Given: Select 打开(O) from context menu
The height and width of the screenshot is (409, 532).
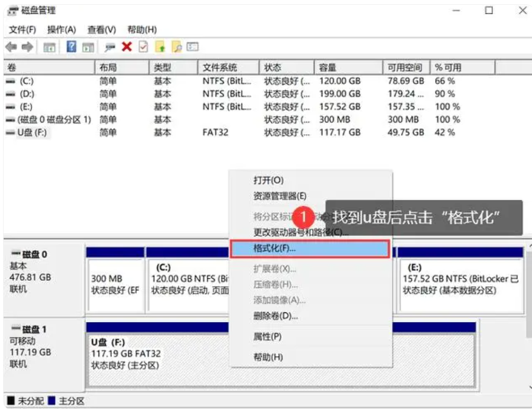Looking at the screenshot, I should (x=268, y=180).
